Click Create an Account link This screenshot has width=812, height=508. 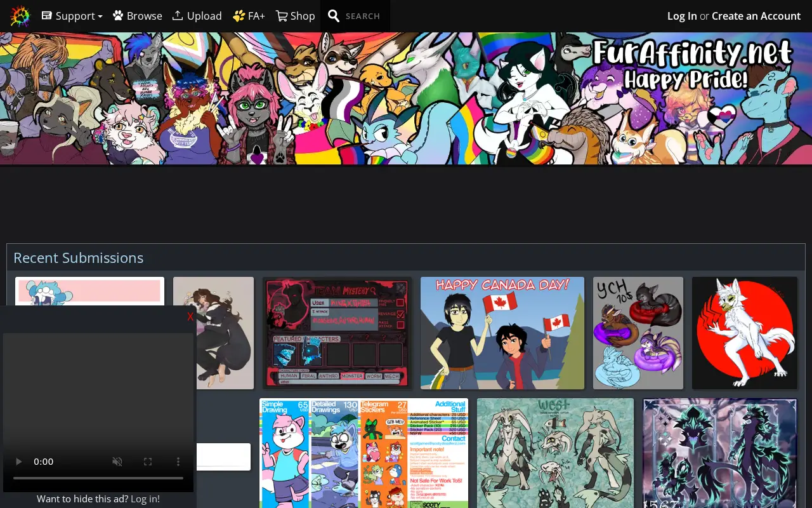pos(756,16)
